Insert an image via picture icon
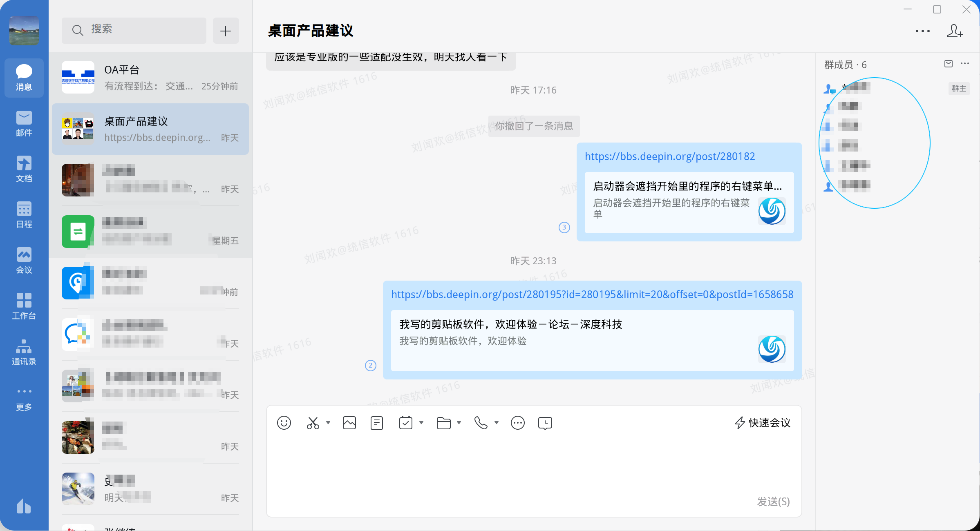 point(349,423)
